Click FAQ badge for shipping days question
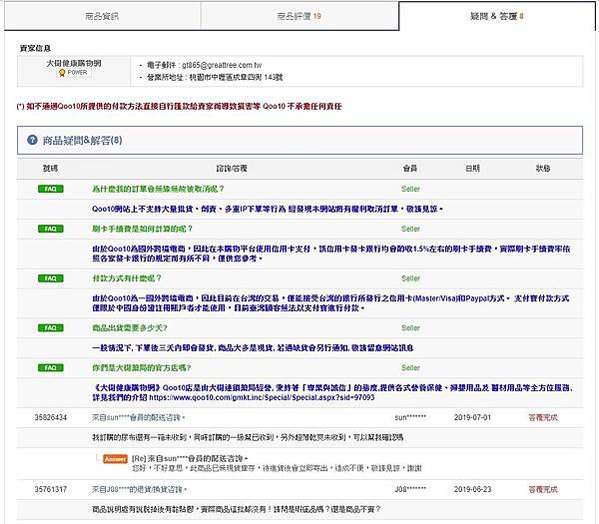Image resolution: width=599 pixels, height=524 pixels. (x=51, y=328)
